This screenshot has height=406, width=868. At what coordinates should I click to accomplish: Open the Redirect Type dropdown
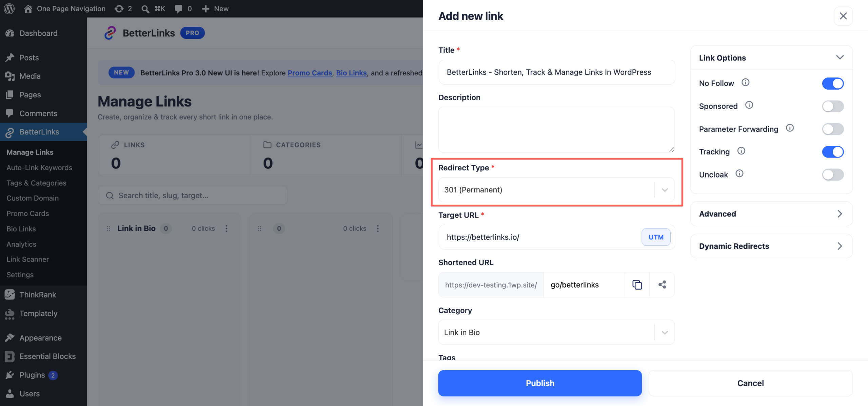[556, 190]
